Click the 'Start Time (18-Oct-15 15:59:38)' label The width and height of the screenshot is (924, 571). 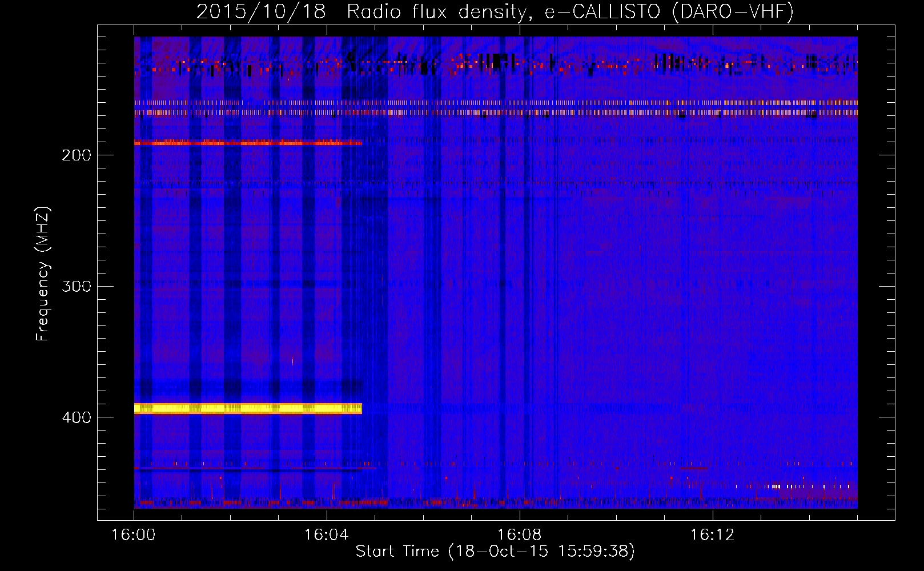(495, 551)
